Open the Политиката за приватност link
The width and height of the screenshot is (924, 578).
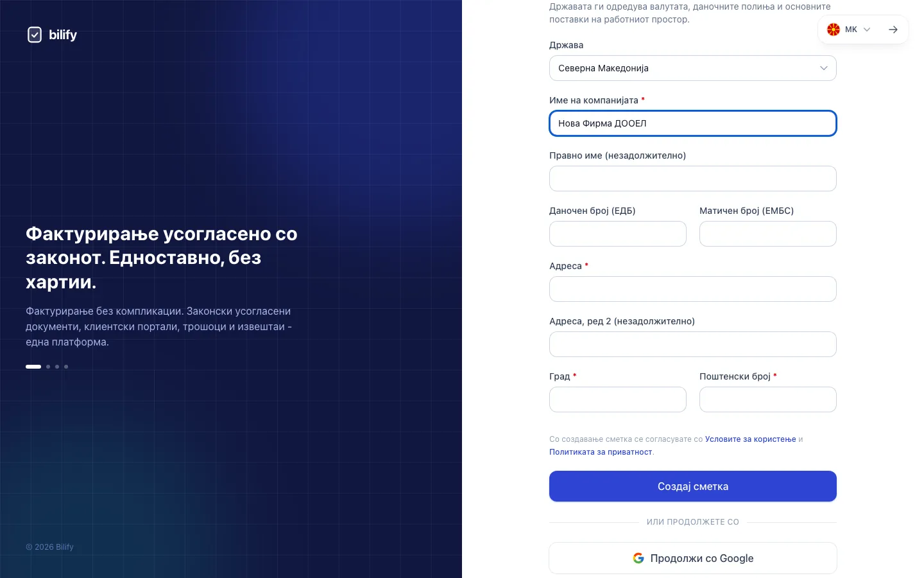click(x=601, y=452)
